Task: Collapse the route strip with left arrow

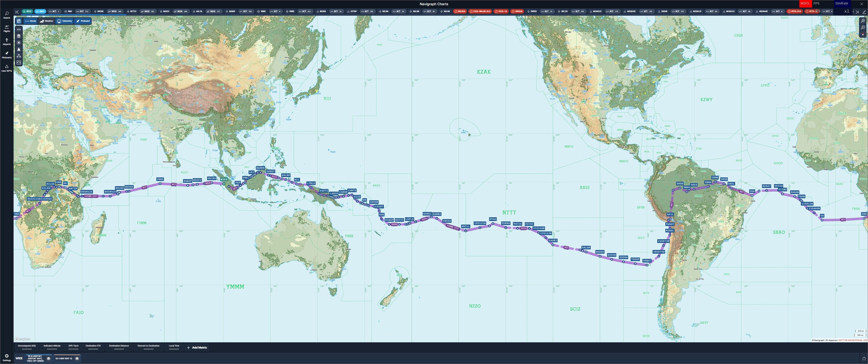Action: [17, 12]
